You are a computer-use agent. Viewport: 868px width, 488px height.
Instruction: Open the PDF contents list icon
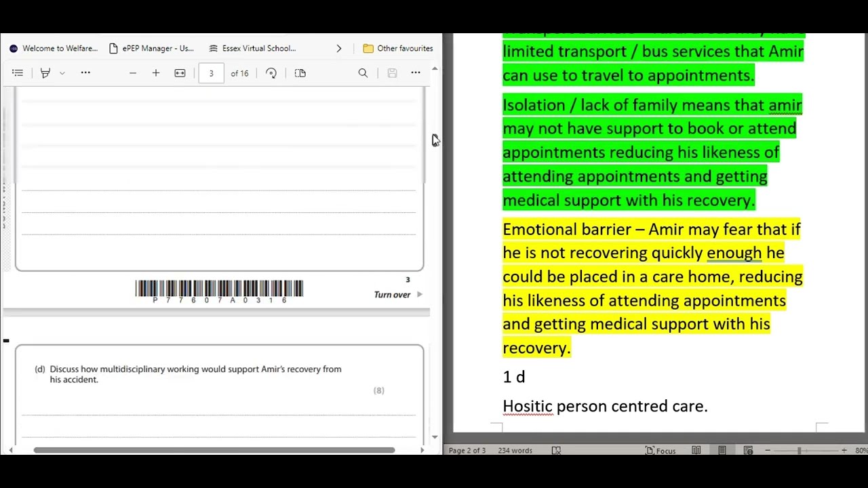point(18,73)
